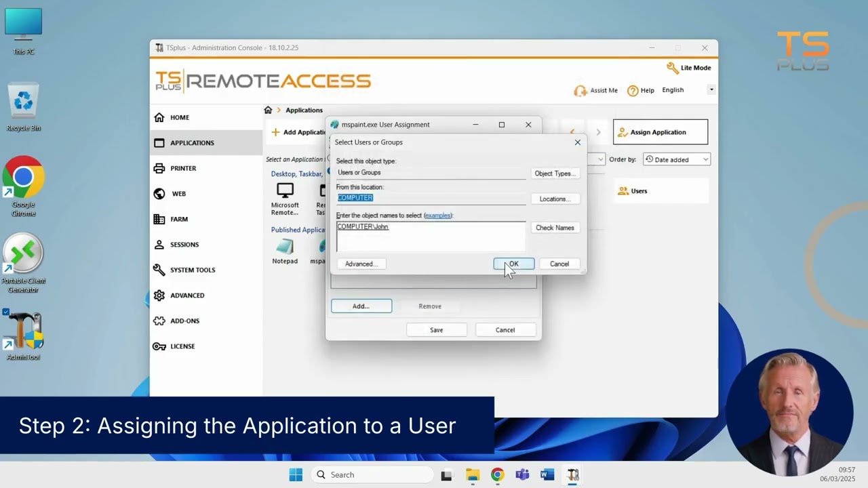Viewport: 868px width, 488px height.
Task: Click the examples link
Action: [x=438, y=216]
